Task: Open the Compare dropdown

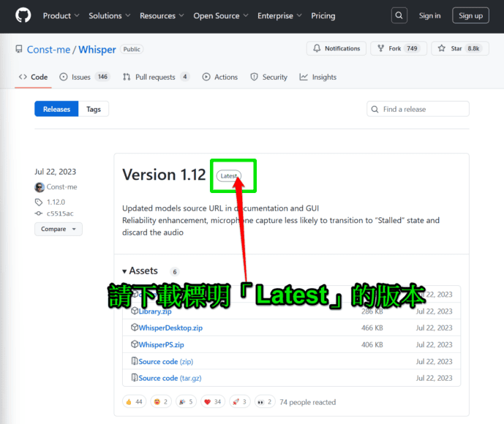Action: click(58, 229)
